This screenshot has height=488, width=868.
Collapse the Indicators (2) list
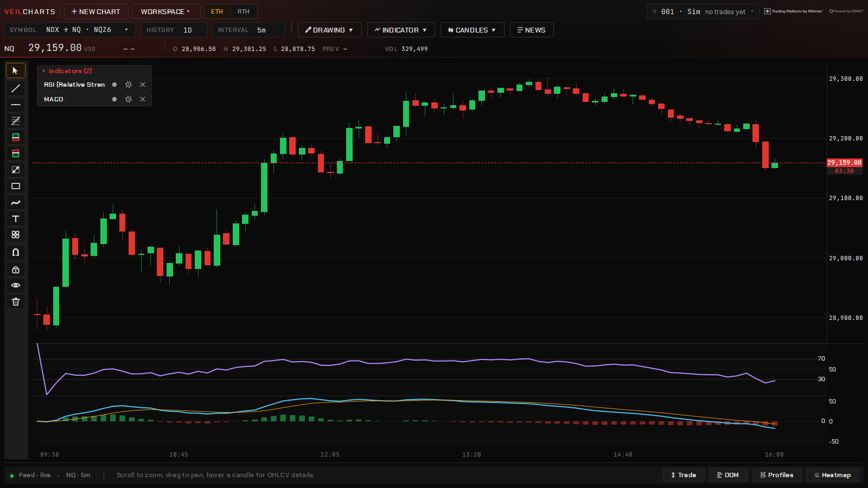click(94, 71)
